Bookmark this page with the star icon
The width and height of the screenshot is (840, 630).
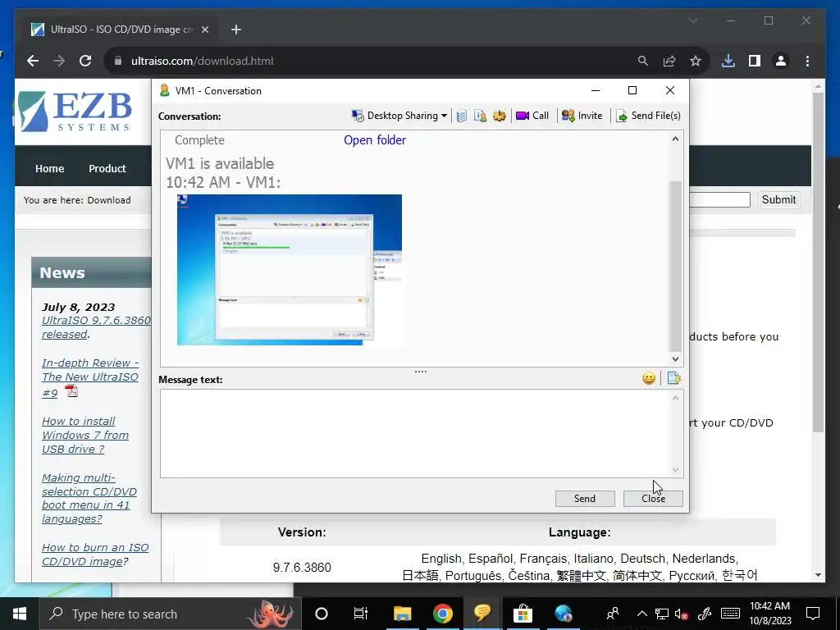coord(696,61)
